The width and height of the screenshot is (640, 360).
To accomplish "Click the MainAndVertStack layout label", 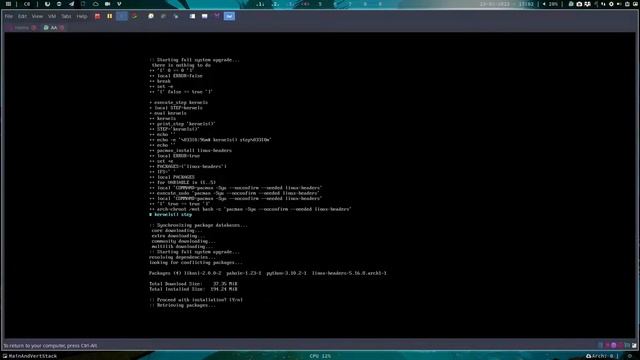I will (x=33, y=356).
